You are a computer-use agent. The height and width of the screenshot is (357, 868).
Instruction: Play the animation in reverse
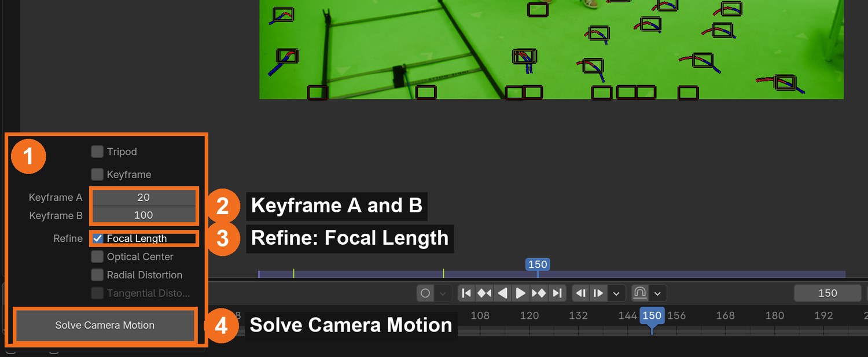click(503, 293)
